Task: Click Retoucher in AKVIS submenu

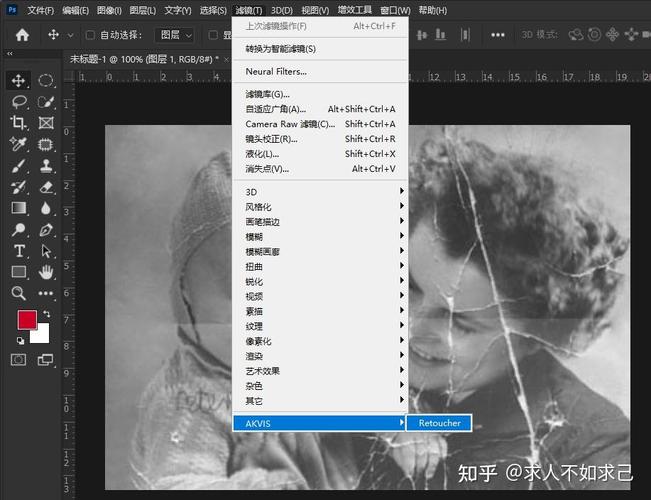Action: (x=439, y=423)
